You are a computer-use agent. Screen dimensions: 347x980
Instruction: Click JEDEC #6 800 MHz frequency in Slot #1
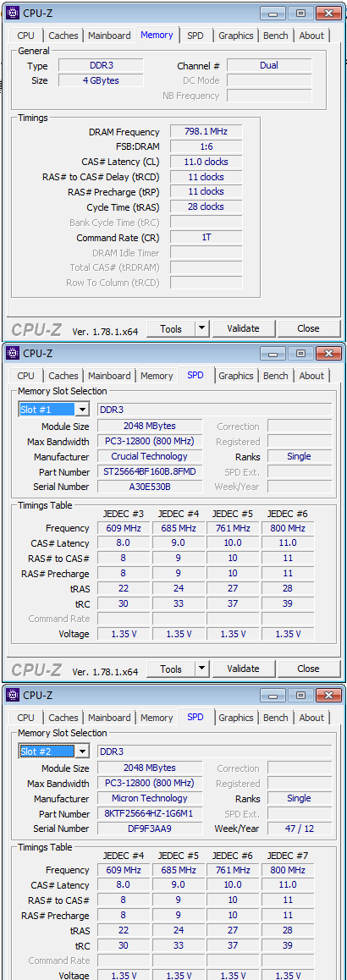289,529
